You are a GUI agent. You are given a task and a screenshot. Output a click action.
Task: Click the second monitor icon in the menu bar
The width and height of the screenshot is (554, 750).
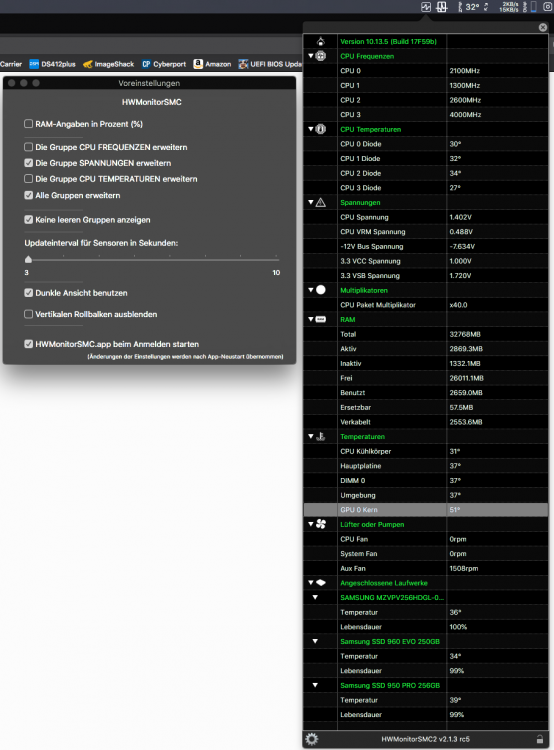click(x=442, y=7)
